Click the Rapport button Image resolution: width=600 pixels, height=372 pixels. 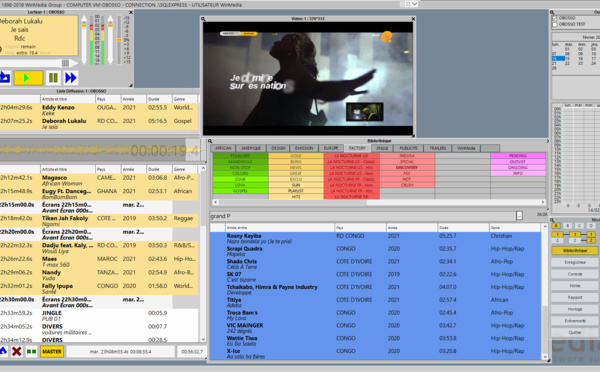tap(575, 297)
